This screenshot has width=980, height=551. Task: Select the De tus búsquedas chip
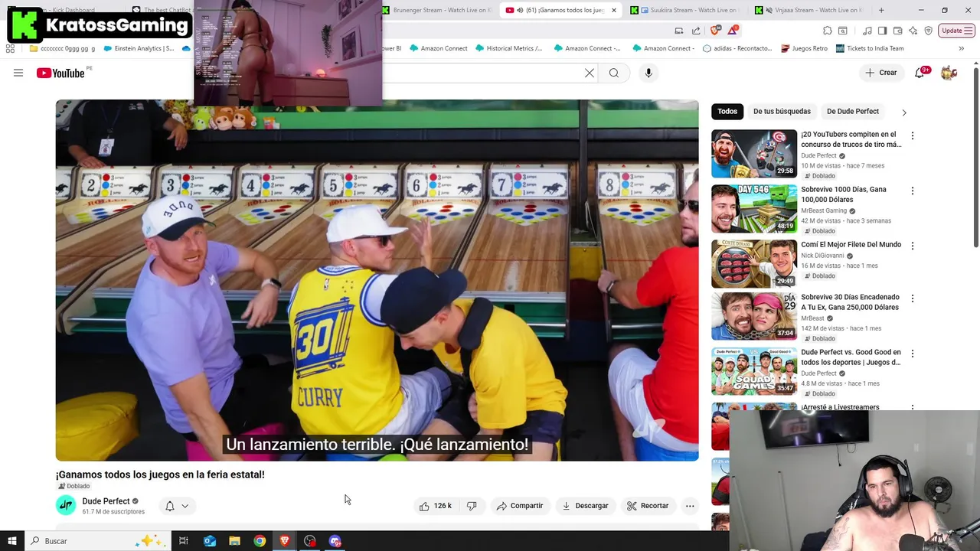click(782, 111)
